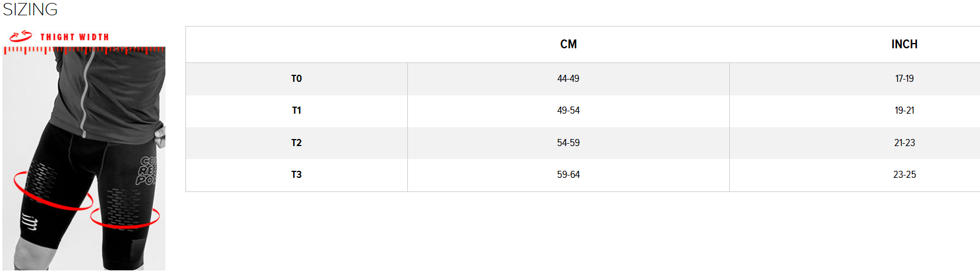
Task: Click the 17-19 inch cell
Action: coord(904,79)
